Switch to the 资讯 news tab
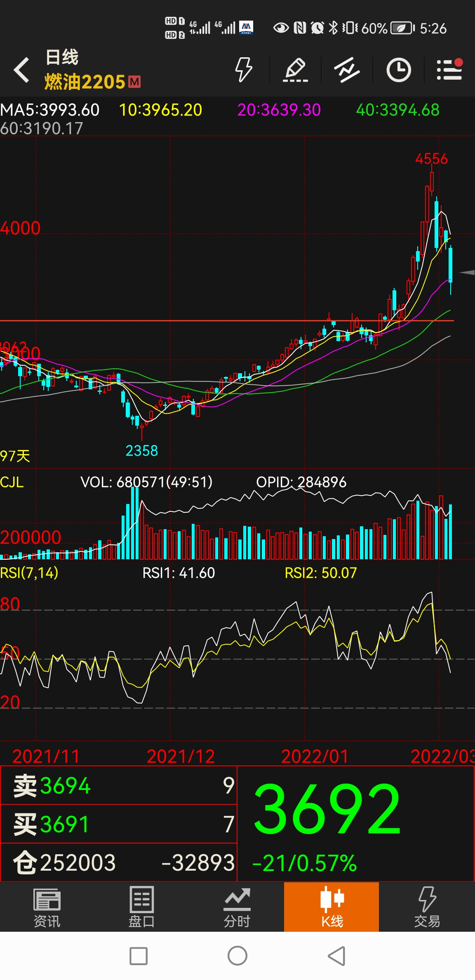 [x=47, y=907]
